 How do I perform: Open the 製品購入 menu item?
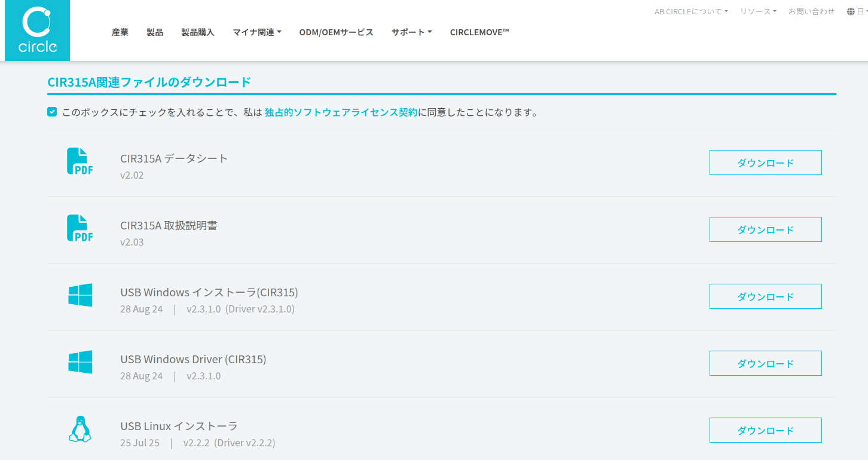(x=197, y=32)
